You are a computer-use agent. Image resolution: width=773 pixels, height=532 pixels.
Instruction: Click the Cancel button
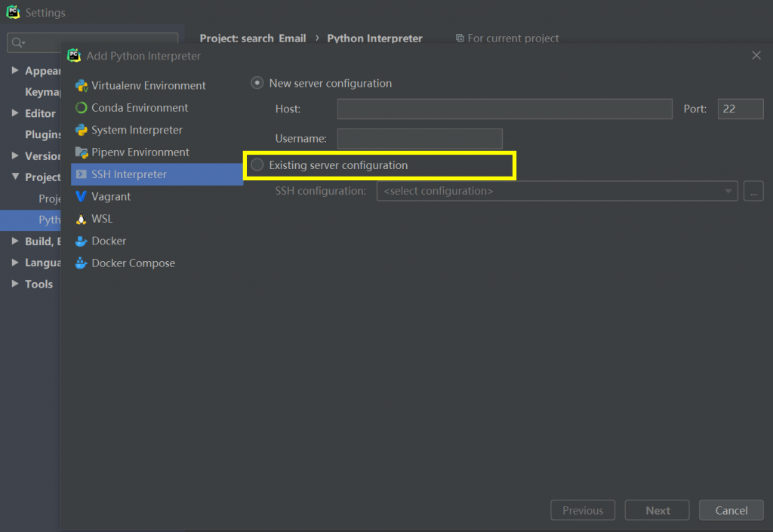coord(731,510)
